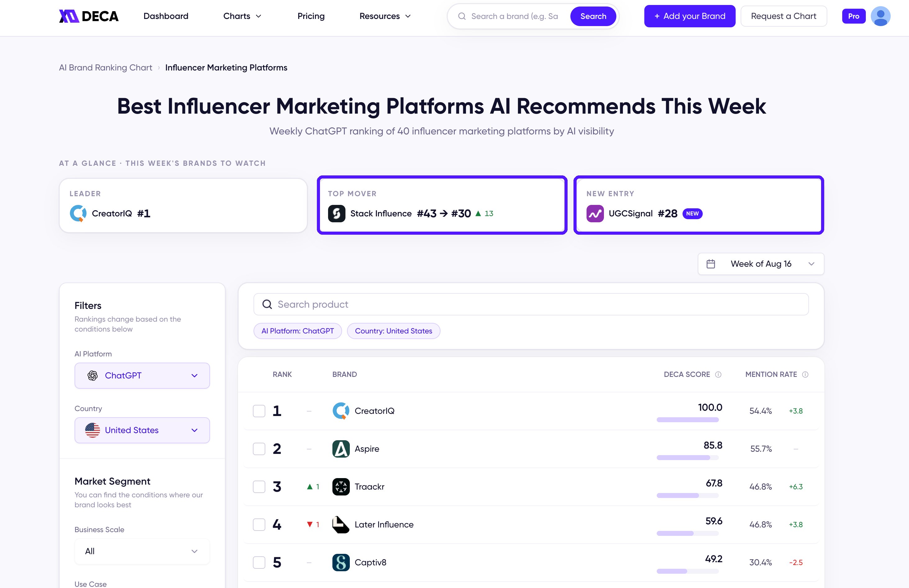Open the AI Platform ChatGPT dropdown
This screenshot has width=909, height=588.
pos(142,375)
